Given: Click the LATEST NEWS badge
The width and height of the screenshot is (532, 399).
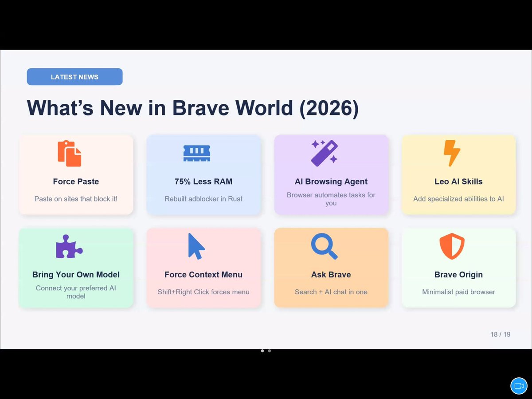Looking at the screenshot, I should pos(74,77).
